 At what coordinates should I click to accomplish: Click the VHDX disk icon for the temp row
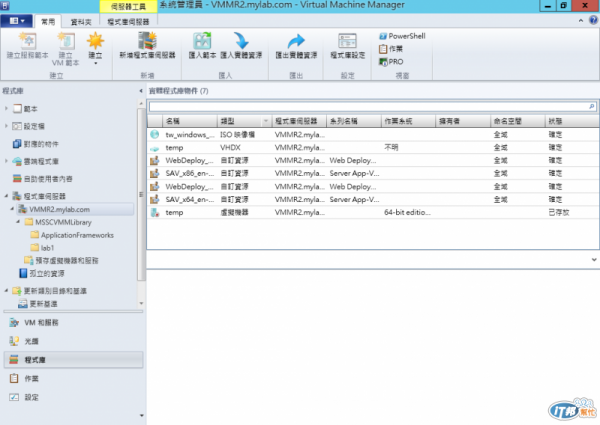click(155, 148)
